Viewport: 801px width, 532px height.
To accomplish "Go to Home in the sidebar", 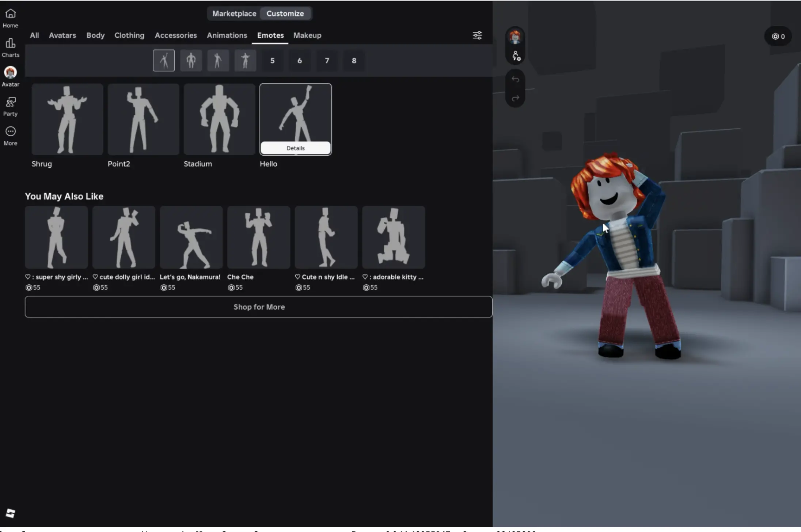I will [x=10, y=18].
